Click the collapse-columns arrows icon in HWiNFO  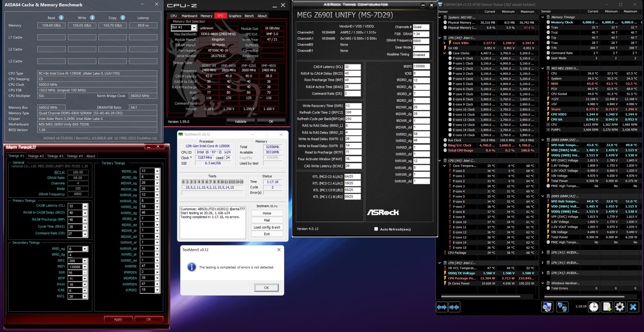pyautogui.click(x=454, y=307)
